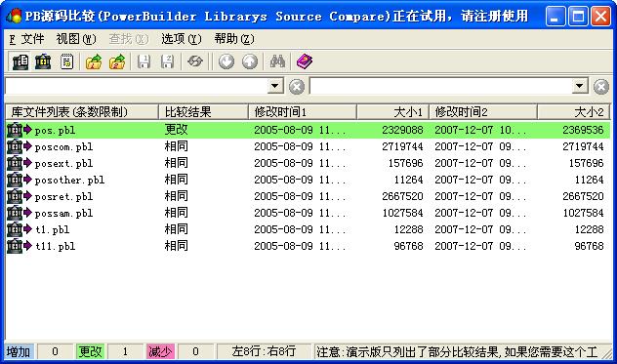Select the posext.pbl file name
The height and width of the screenshot is (364, 617).
click(x=63, y=163)
